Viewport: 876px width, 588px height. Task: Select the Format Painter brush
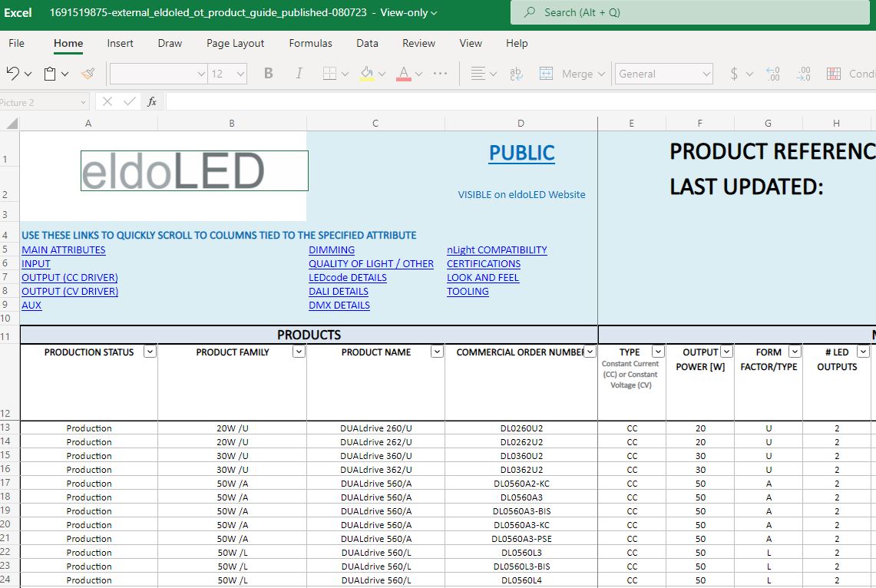coord(88,74)
